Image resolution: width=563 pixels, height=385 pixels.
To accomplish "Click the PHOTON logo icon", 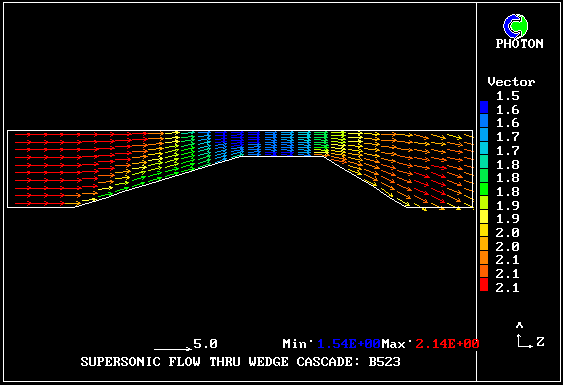I will pos(516,26).
